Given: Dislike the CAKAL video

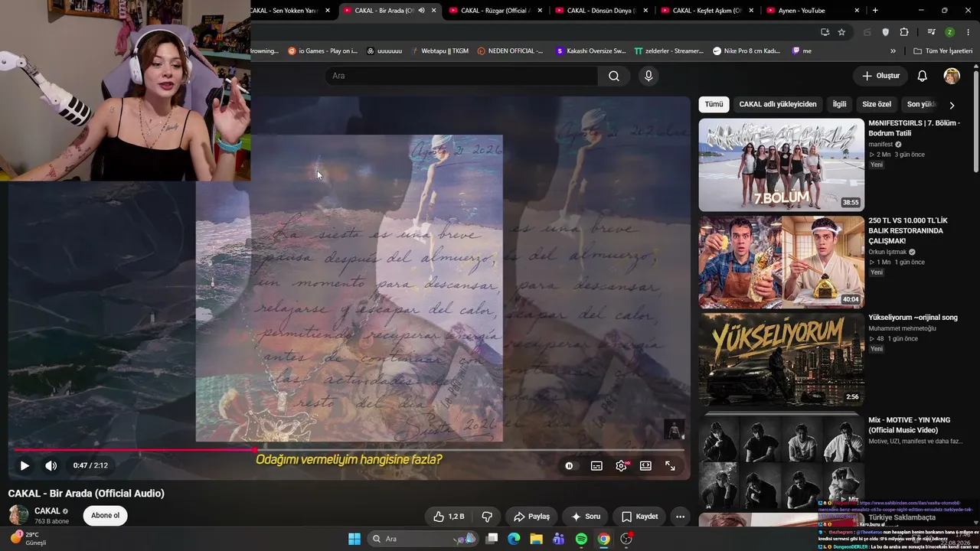Looking at the screenshot, I should click(487, 517).
